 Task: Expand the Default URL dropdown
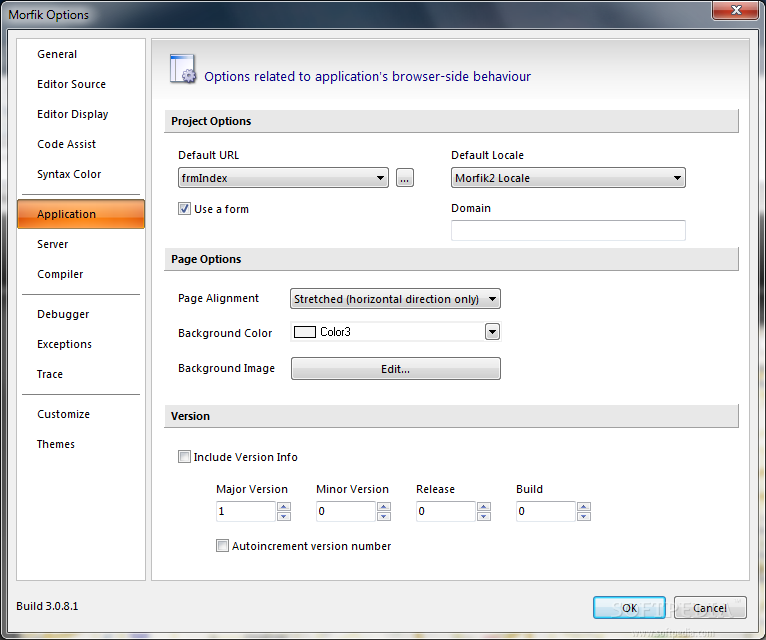pos(283,178)
